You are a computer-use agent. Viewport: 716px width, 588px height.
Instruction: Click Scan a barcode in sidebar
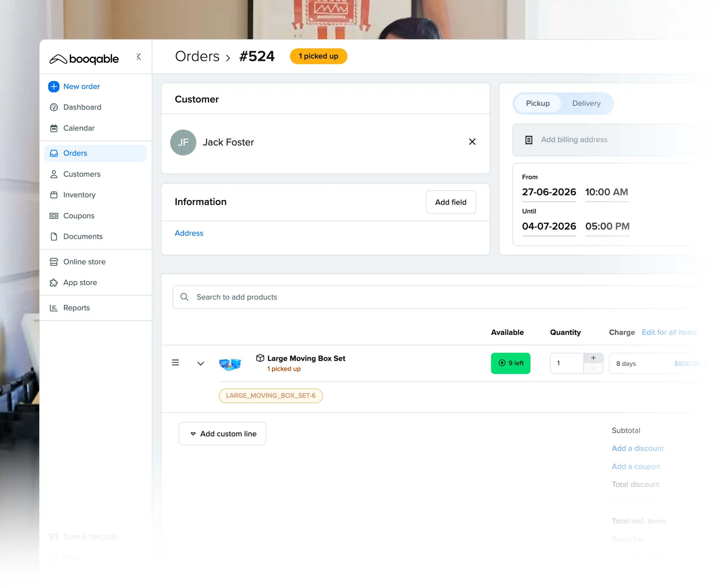83,537
